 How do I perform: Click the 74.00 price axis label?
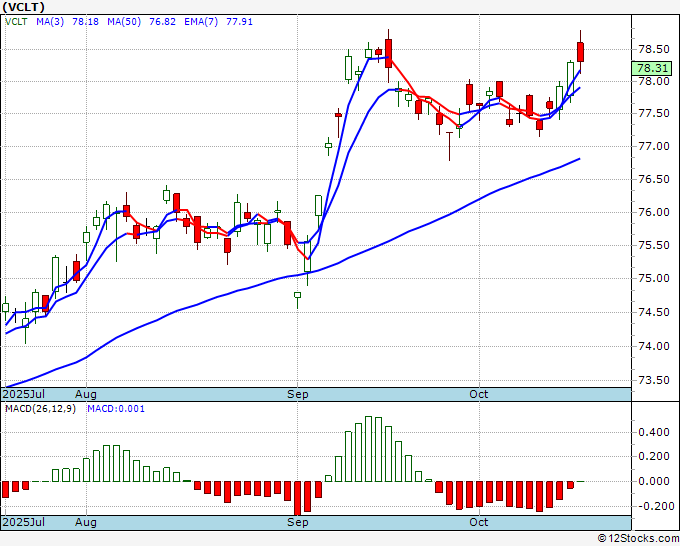click(654, 346)
